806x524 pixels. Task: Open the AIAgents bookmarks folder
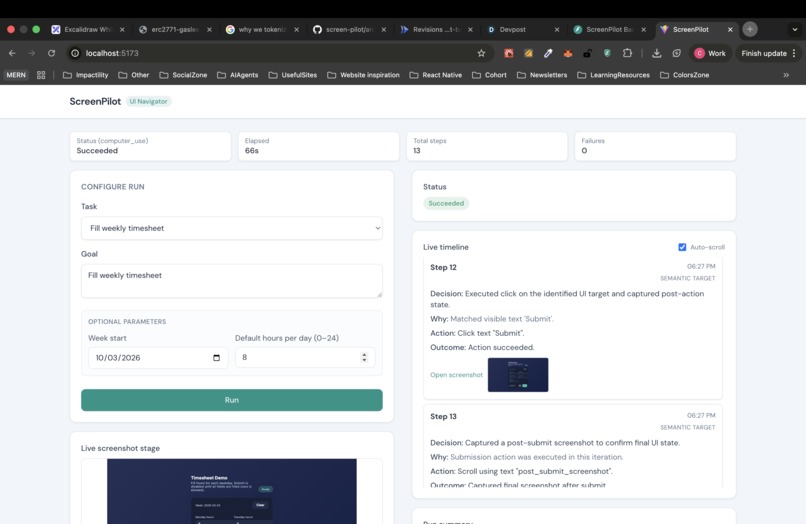237,75
